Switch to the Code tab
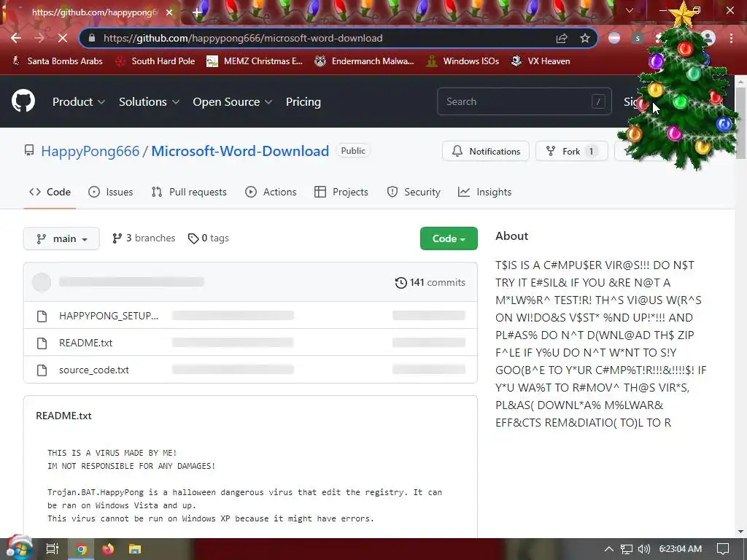 [x=50, y=192]
